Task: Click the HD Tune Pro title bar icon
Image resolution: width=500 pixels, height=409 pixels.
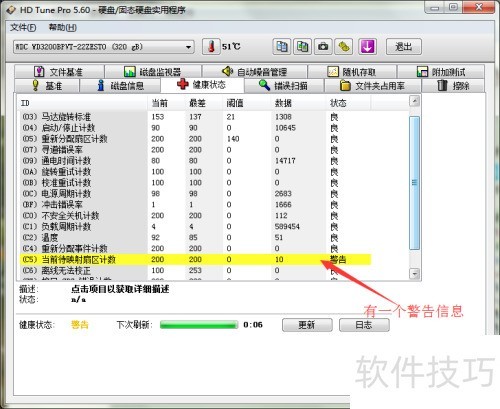Action: tap(11, 10)
